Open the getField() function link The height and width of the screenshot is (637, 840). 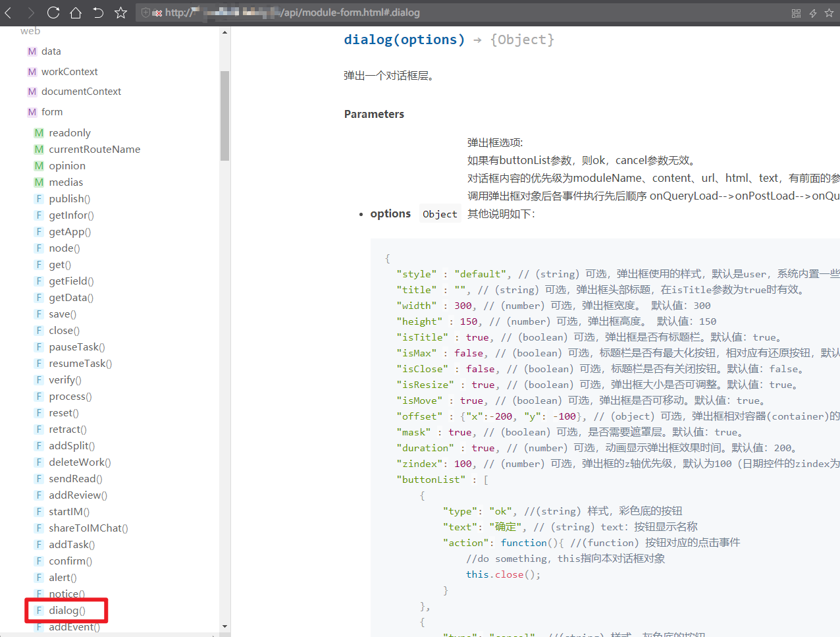coord(71,281)
